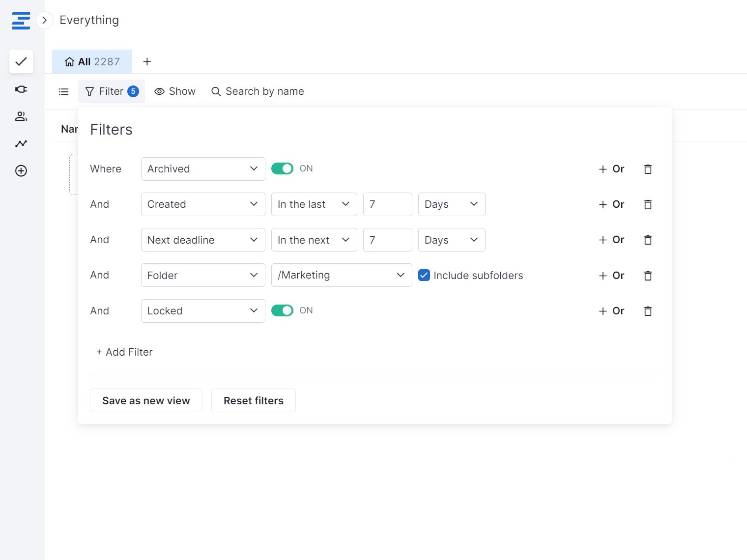Uncheck Include subfolders checkbox
This screenshot has height=560, width=747.
(x=424, y=275)
